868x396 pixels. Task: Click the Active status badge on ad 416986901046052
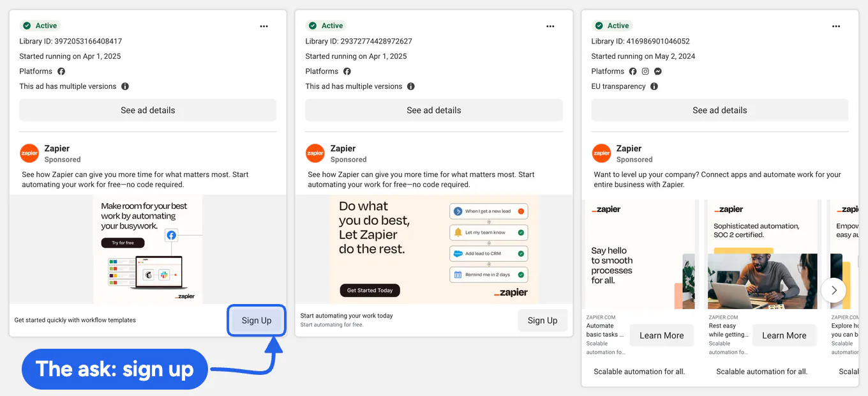612,26
